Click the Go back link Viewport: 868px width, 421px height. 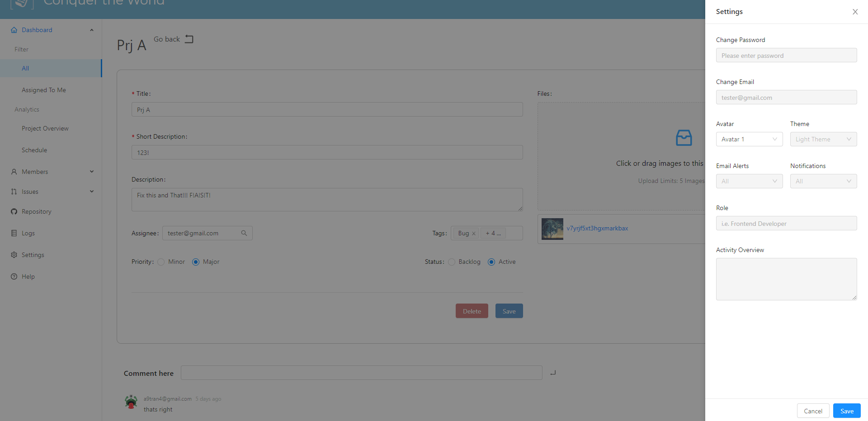click(167, 39)
